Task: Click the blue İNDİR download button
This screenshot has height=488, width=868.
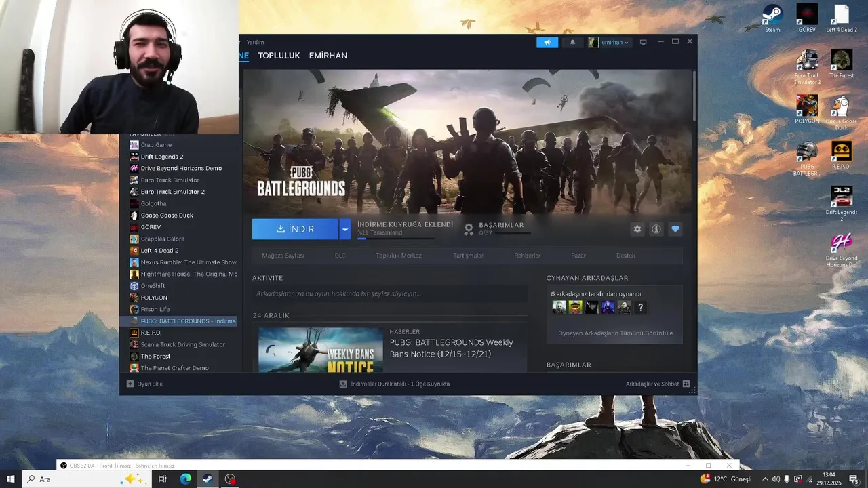Action: (x=295, y=229)
